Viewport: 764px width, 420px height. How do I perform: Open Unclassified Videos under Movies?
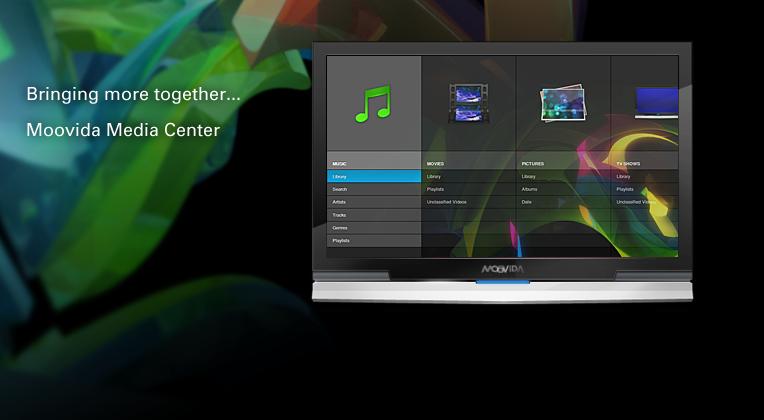pyautogui.click(x=468, y=202)
